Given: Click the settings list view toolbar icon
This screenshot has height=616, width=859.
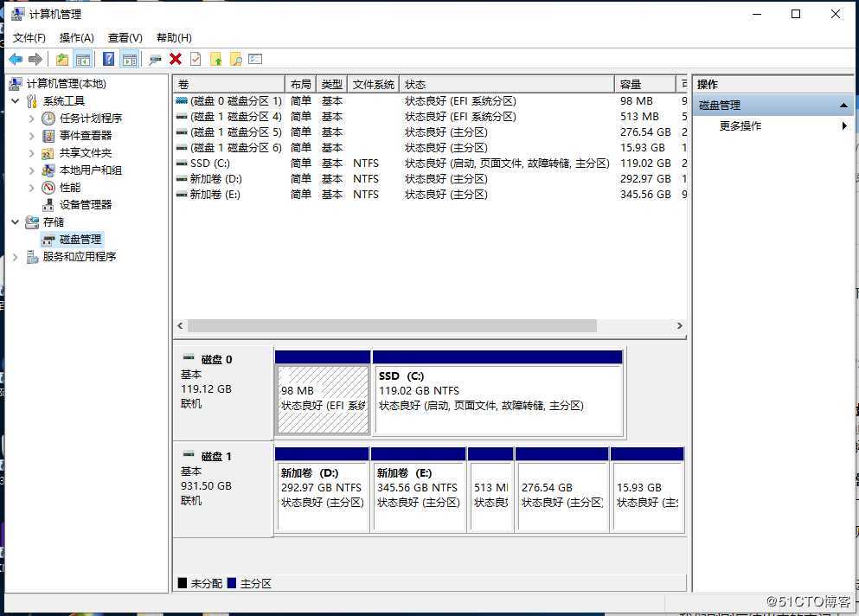Looking at the screenshot, I should pyautogui.click(x=255, y=59).
